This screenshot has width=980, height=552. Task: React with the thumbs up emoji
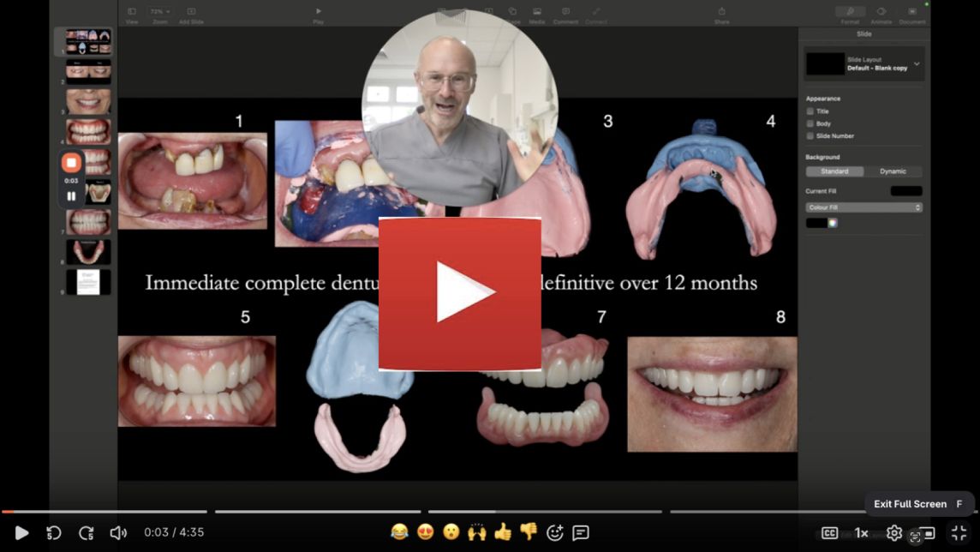(503, 532)
